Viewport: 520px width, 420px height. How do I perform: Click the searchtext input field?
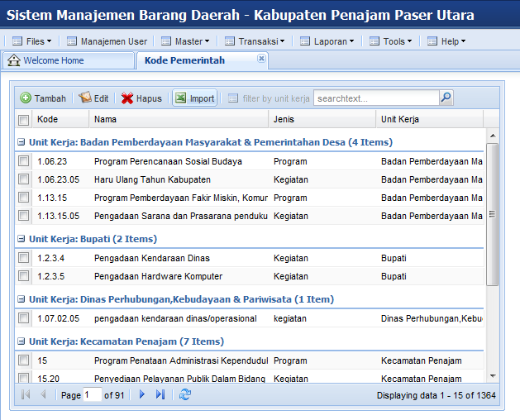click(376, 98)
